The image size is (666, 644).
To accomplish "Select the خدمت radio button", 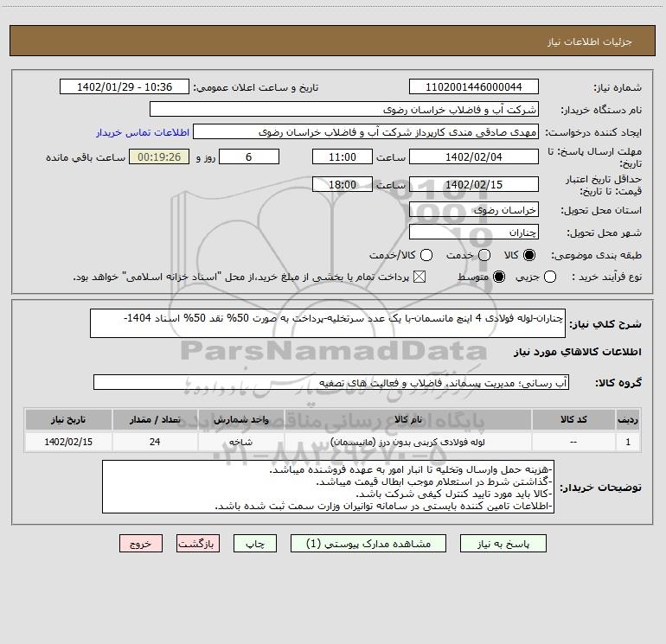I will 484,255.
